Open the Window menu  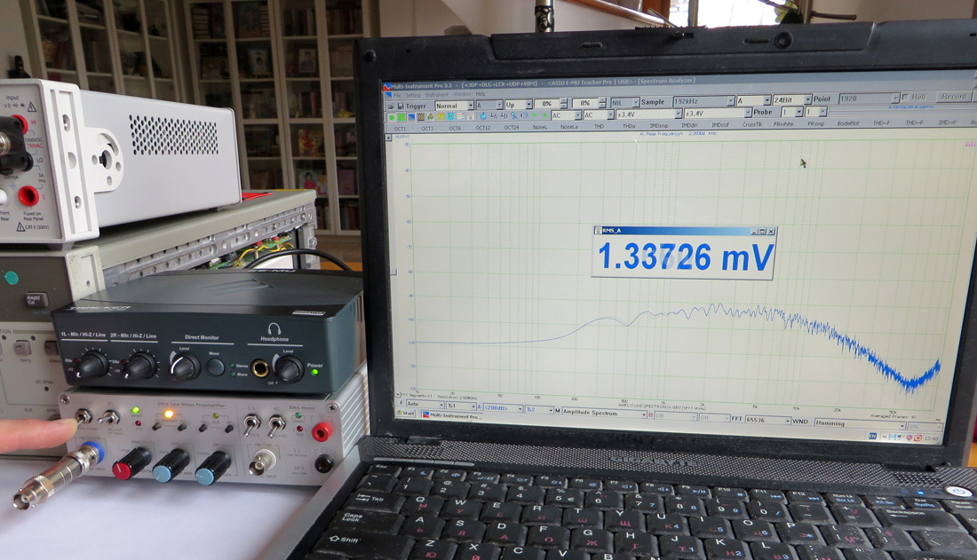coord(463,94)
